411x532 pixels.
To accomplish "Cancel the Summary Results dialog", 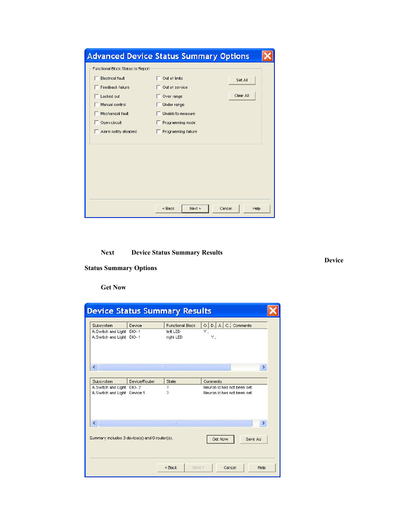I will (x=230, y=468).
